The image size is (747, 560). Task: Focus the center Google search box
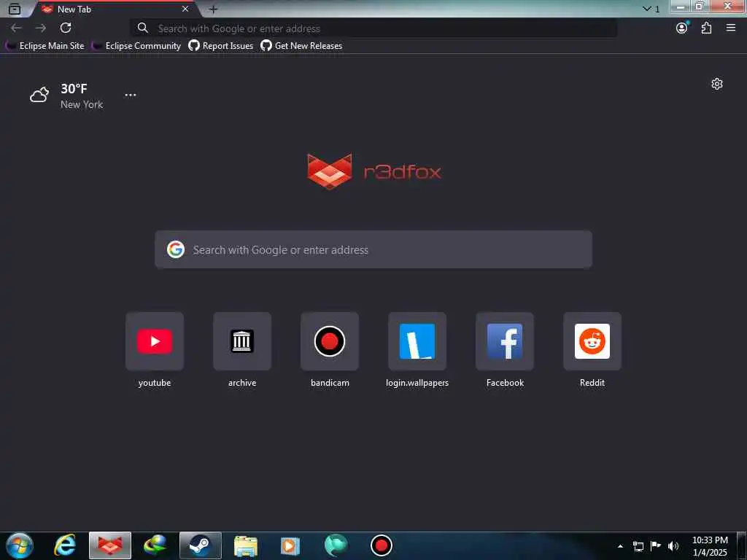pos(373,249)
